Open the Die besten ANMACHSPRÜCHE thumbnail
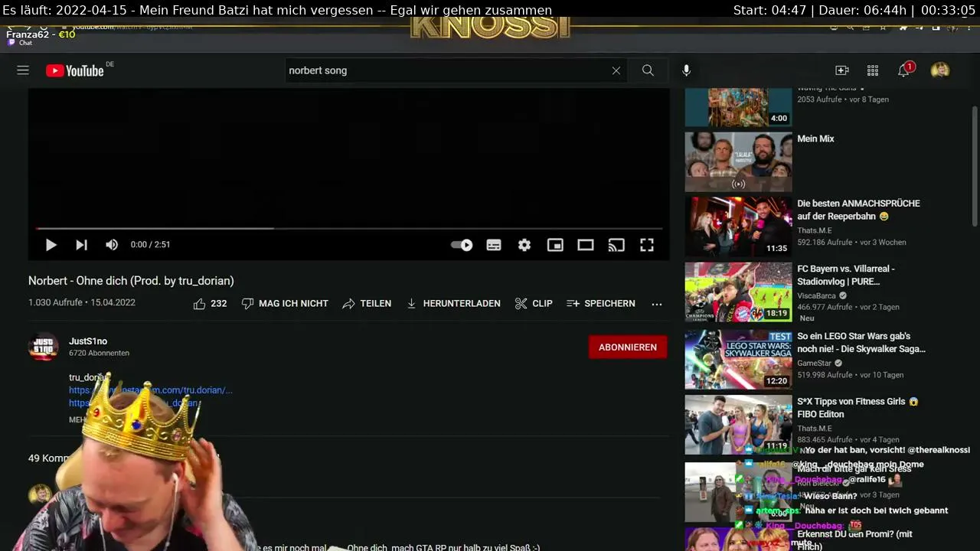Image resolution: width=980 pixels, height=551 pixels. (x=739, y=227)
